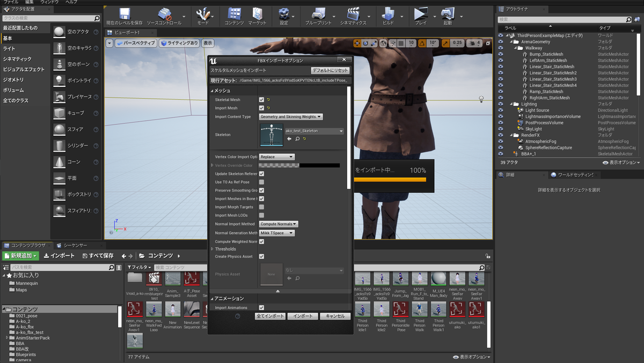The height and width of the screenshot is (363, 644).
Task: Toggle the Skeletal Mesh checkbox
Action: pyautogui.click(x=261, y=100)
